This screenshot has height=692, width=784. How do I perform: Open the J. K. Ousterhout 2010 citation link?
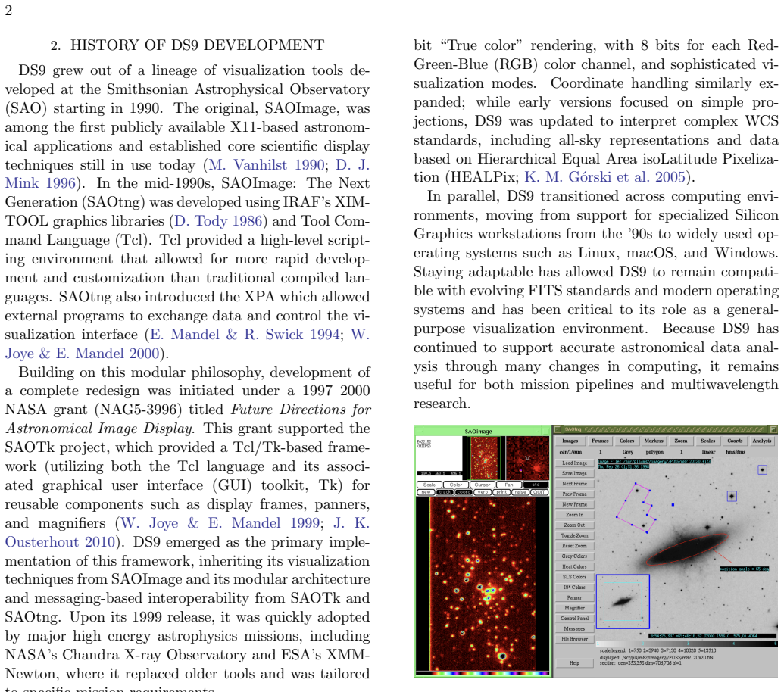pyautogui.click(x=187, y=532)
